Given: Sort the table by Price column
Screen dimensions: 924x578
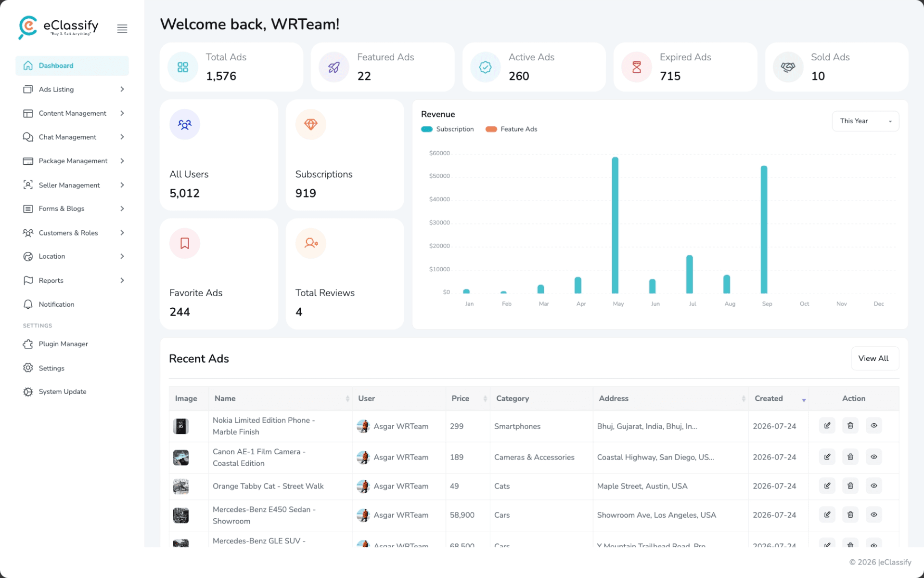Looking at the screenshot, I should pos(468,399).
